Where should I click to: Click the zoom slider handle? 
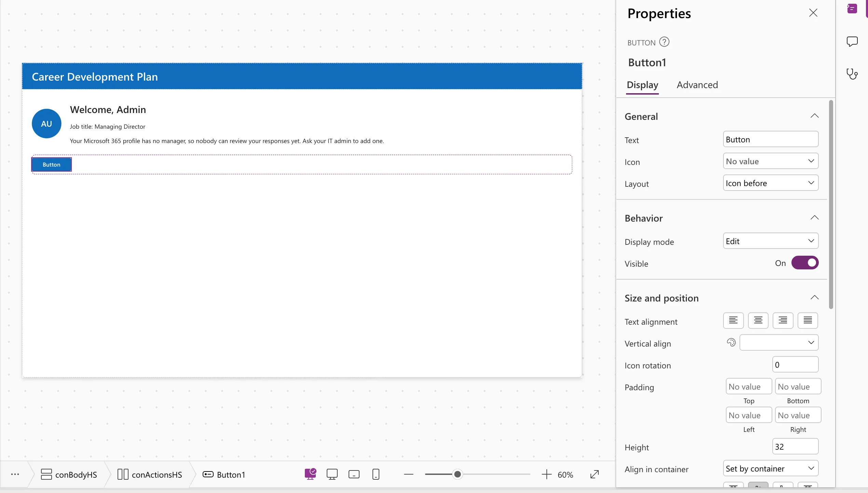click(x=458, y=474)
